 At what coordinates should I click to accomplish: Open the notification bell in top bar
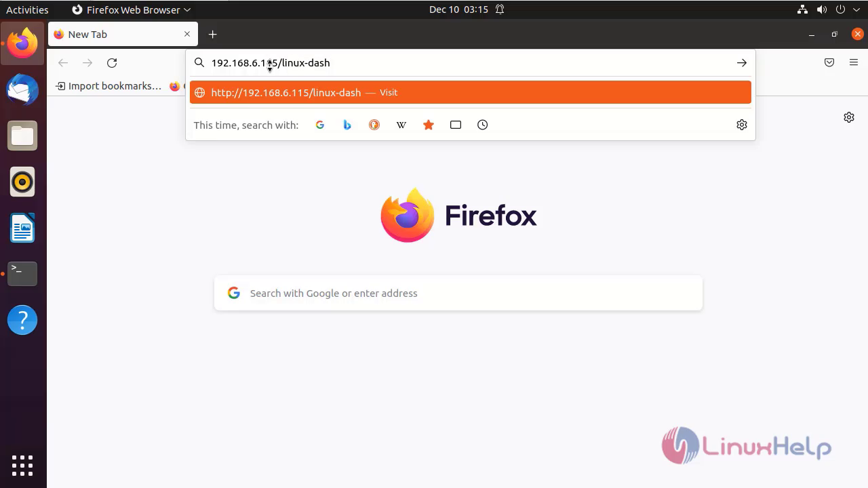coord(500,9)
